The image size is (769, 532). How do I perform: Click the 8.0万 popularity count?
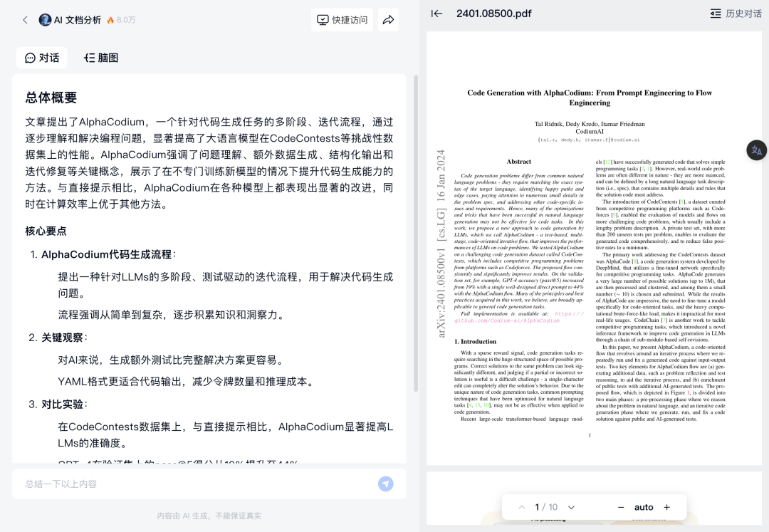click(126, 20)
